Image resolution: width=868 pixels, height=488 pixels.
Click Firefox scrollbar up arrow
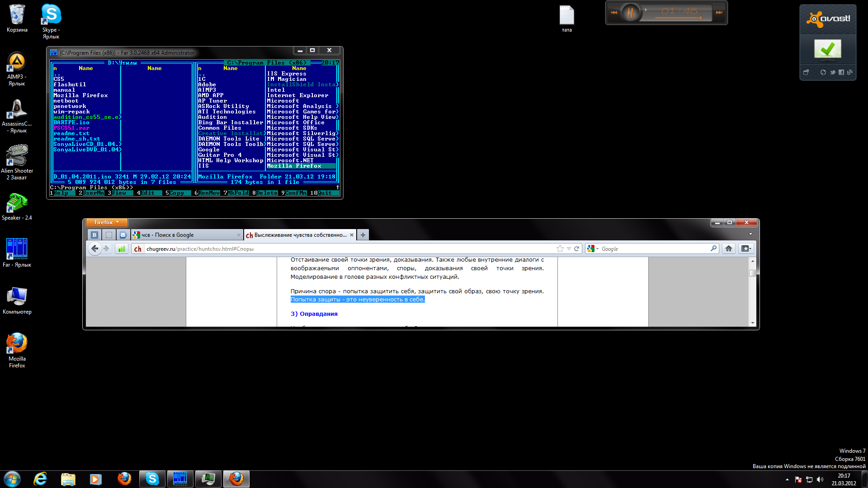(x=753, y=261)
